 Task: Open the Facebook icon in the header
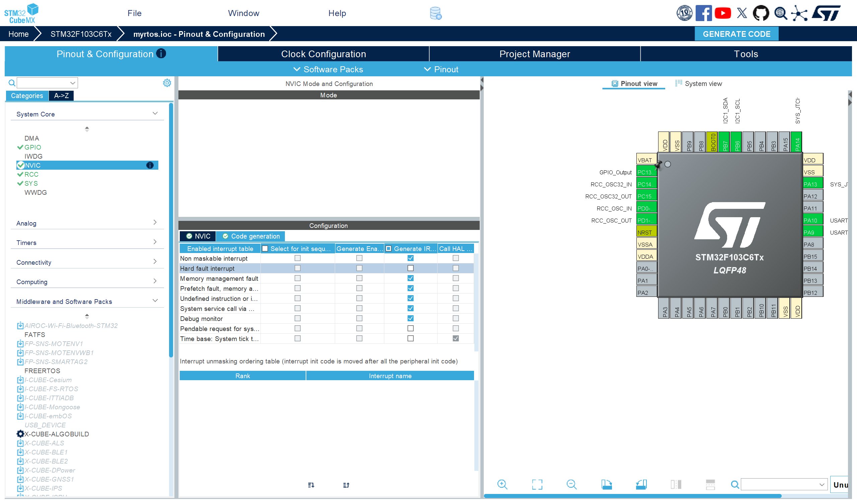[703, 13]
